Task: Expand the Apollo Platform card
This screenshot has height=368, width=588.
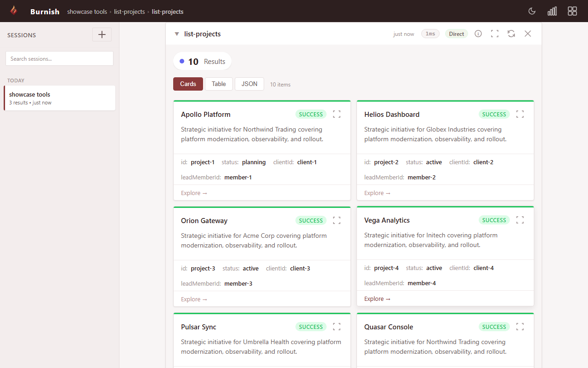Action: (x=337, y=114)
